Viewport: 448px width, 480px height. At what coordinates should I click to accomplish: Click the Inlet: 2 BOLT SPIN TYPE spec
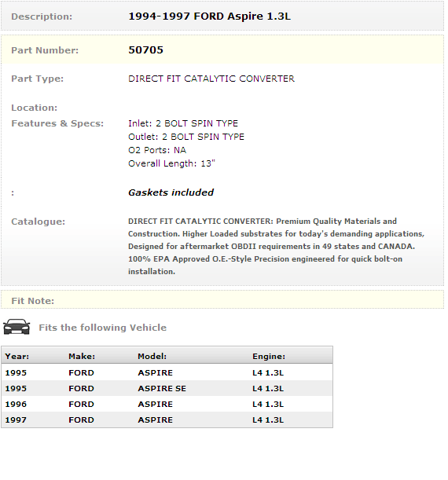coord(183,123)
